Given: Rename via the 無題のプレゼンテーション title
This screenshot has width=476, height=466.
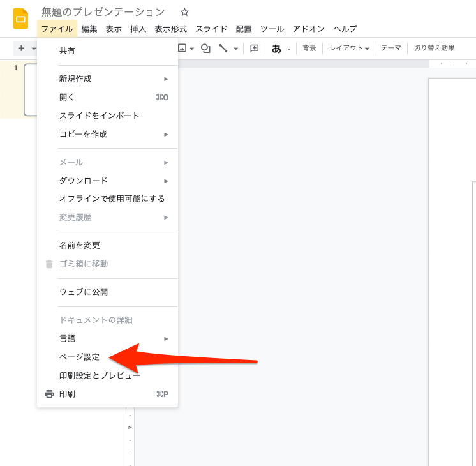Looking at the screenshot, I should coord(103,12).
